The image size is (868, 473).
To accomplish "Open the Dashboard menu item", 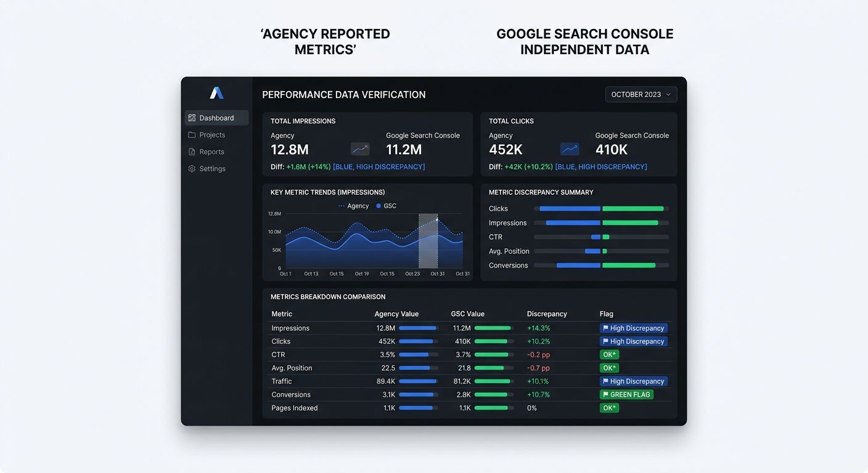I will click(x=216, y=118).
